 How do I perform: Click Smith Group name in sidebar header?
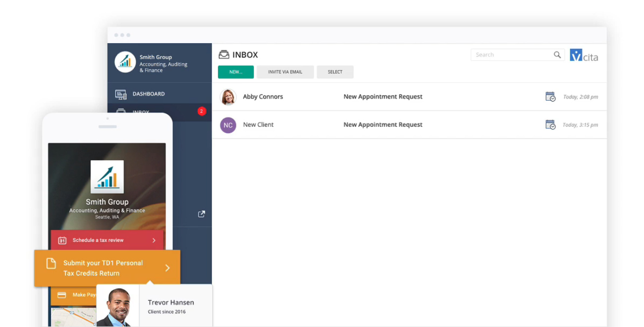point(156,57)
